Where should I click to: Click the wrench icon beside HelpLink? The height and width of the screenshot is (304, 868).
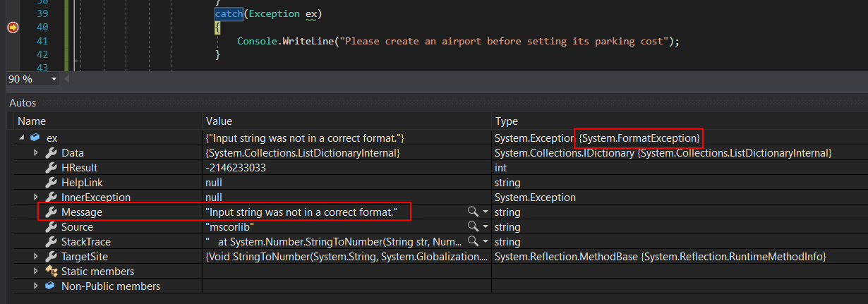click(x=51, y=183)
